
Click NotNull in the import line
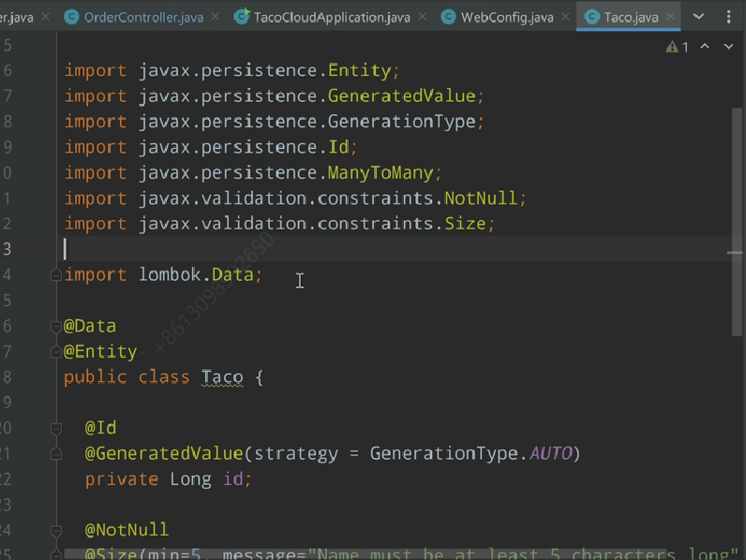coord(481,199)
